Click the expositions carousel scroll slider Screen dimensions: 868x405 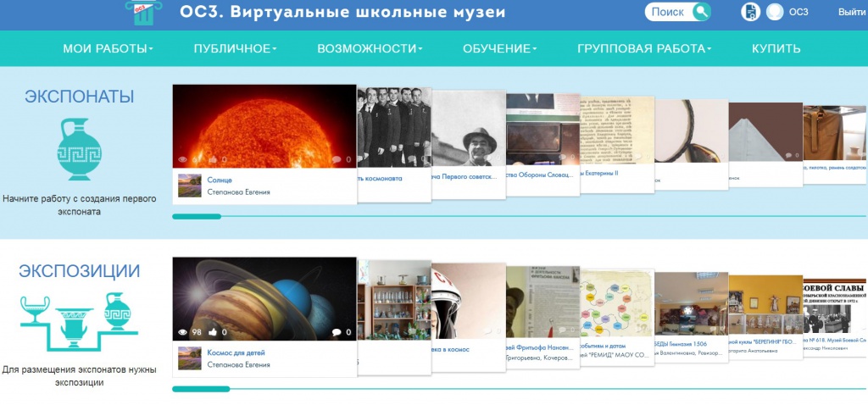pyautogui.click(x=201, y=389)
